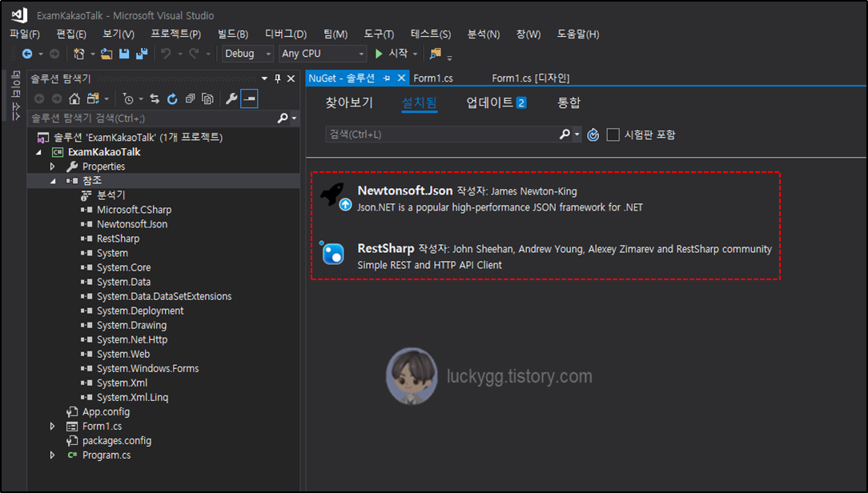Toggle Preview Selected Items icon
The image size is (868, 493).
(249, 99)
